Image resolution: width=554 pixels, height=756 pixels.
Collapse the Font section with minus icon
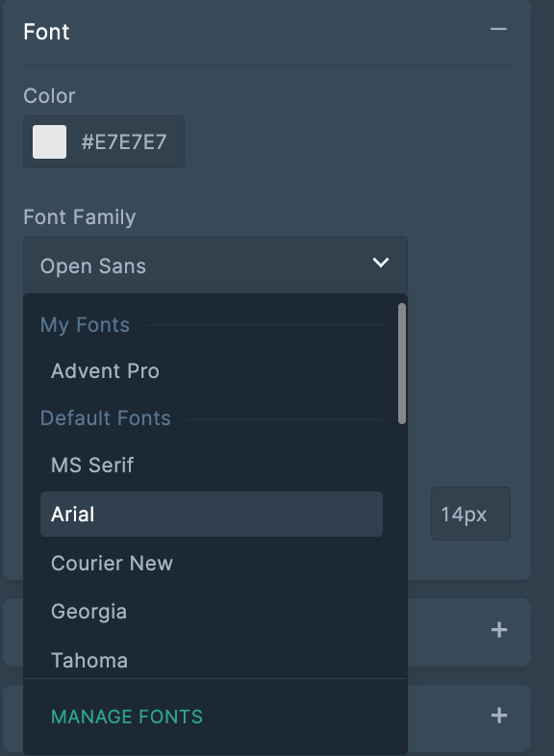coord(498,30)
